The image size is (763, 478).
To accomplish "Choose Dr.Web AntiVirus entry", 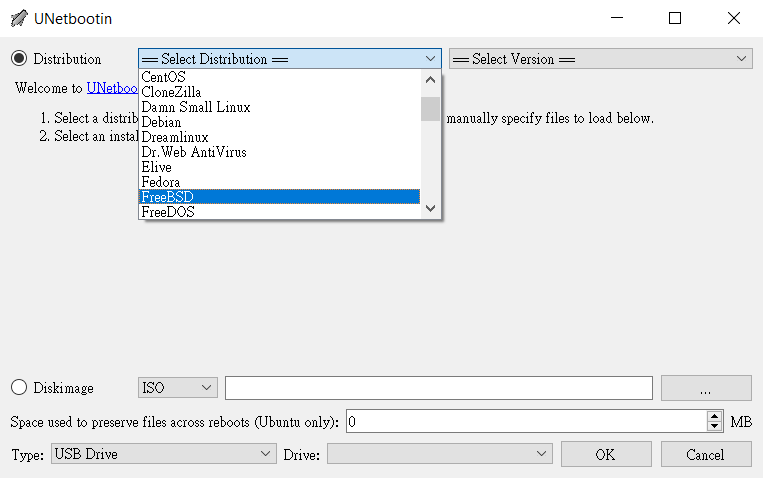I will click(x=279, y=152).
